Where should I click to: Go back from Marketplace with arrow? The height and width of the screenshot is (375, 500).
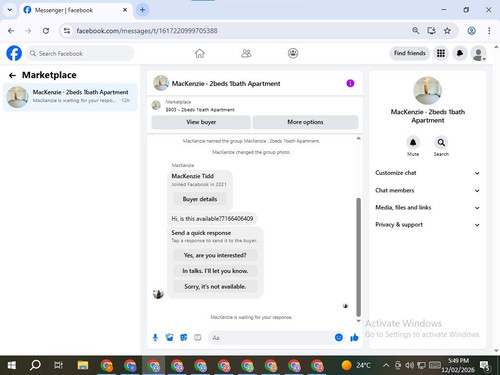click(12, 76)
